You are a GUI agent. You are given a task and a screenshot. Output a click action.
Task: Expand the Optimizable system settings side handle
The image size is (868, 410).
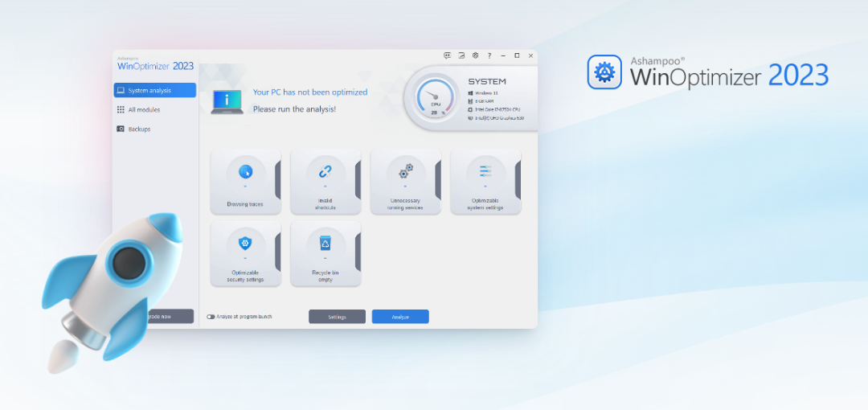pyautogui.click(x=518, y=180)
